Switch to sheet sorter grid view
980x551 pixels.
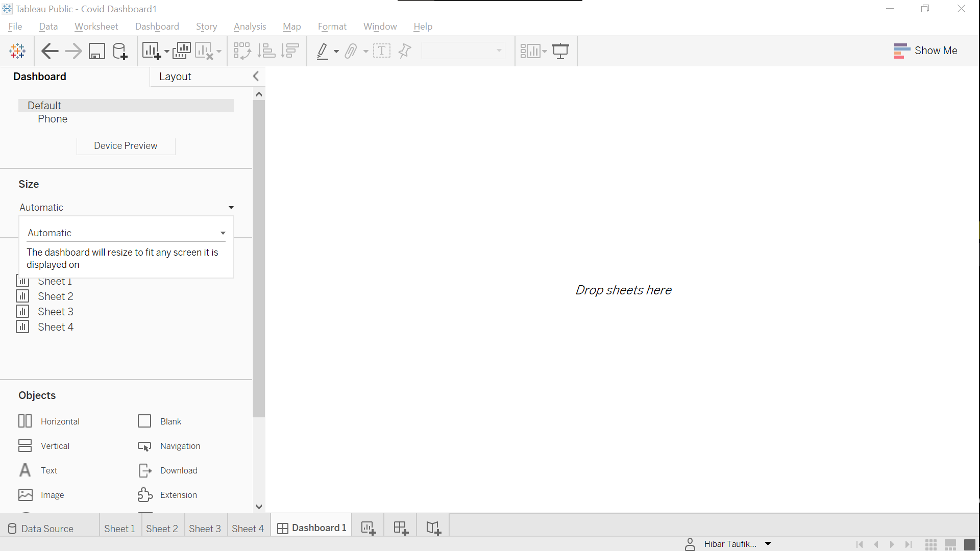tap(931, 544)
